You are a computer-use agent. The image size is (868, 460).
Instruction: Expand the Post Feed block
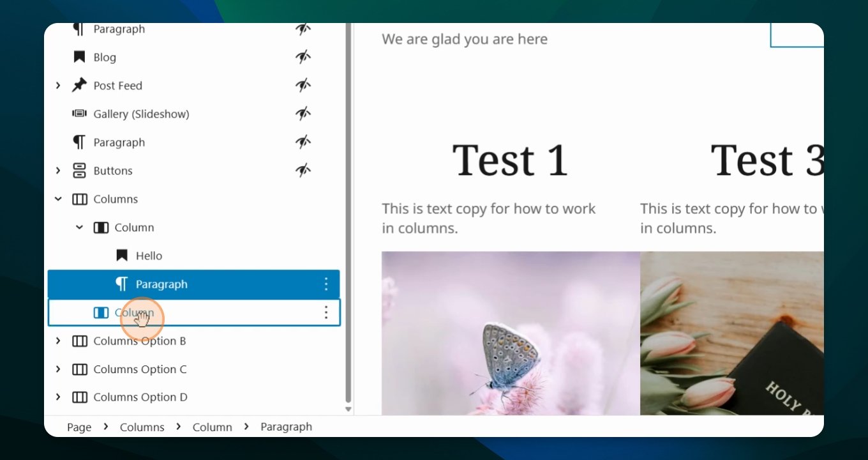[58, 85]
